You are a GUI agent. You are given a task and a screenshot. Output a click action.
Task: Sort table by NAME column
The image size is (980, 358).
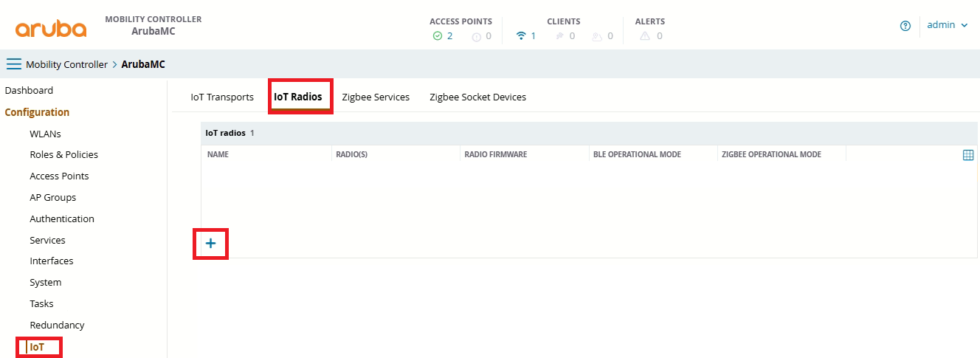(x=218, y=155)
